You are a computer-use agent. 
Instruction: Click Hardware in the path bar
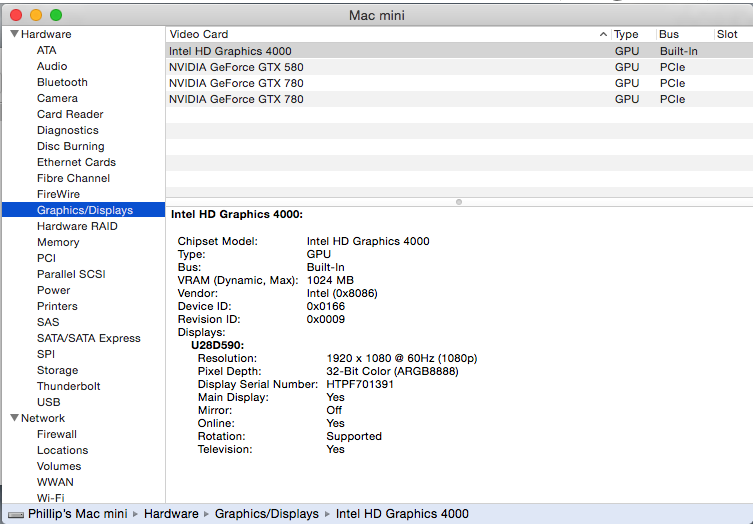[x=171, y=514]
